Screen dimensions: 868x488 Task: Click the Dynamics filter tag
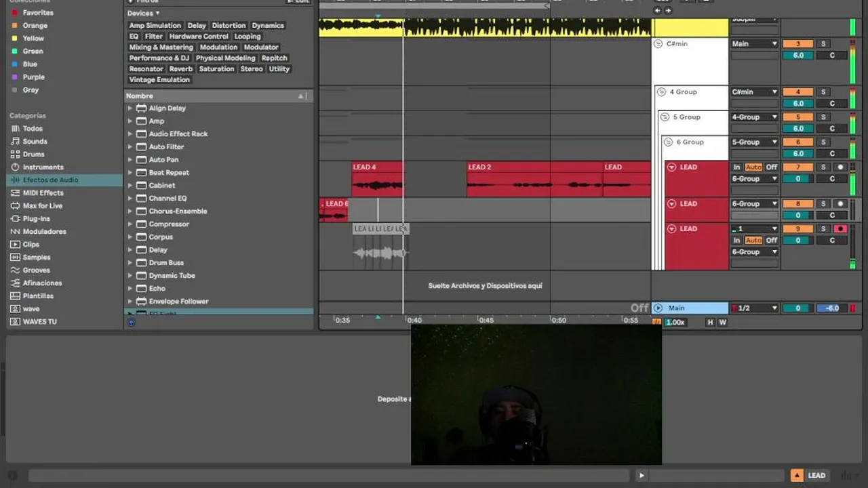tap(268, 26)
